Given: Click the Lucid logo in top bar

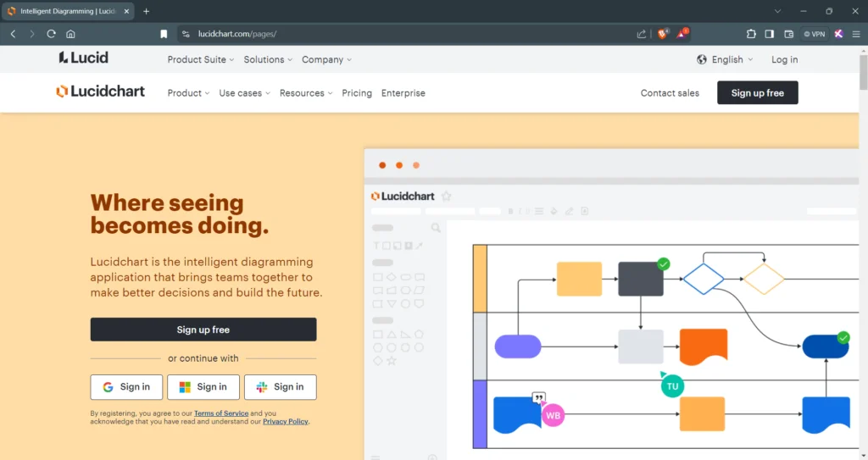Looking at the screenshot, I should (x=84, y=58).
